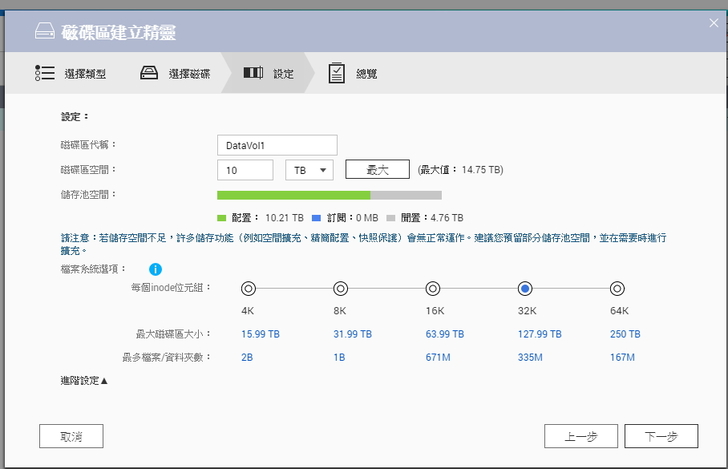The height and width of the screenshot is (469, 728).
Task: Open the TB capacity unit dropdown
Action: tap(310, 170)
